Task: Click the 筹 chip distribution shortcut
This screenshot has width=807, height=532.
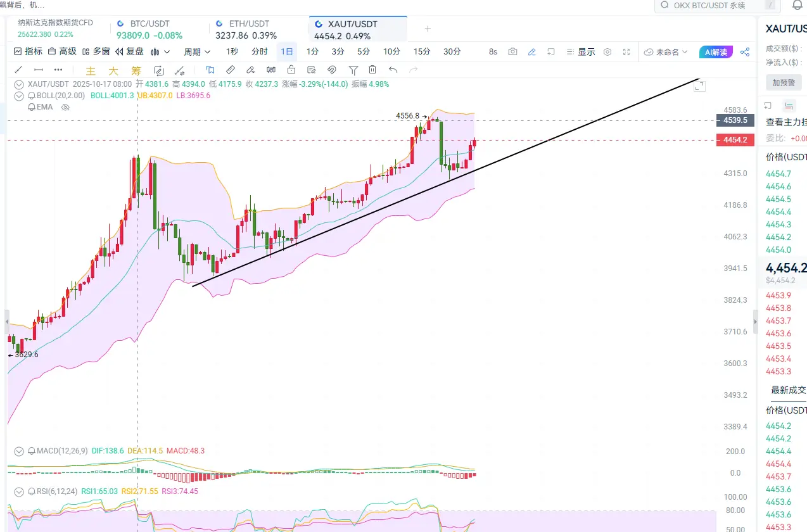Action: tap(136, 71)
